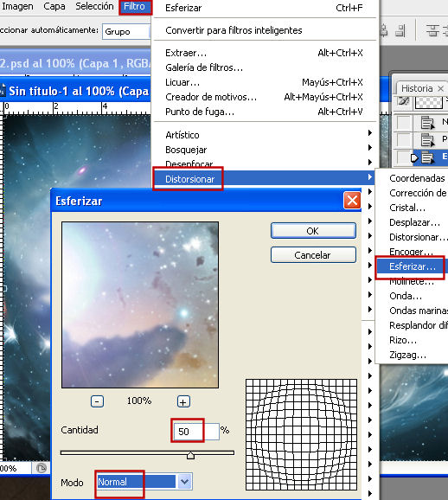Image resolution: width=448 pixels, height=500 pixels.
Task: Click the Cantidad slider handle
Action: click(x=190, y=455)
